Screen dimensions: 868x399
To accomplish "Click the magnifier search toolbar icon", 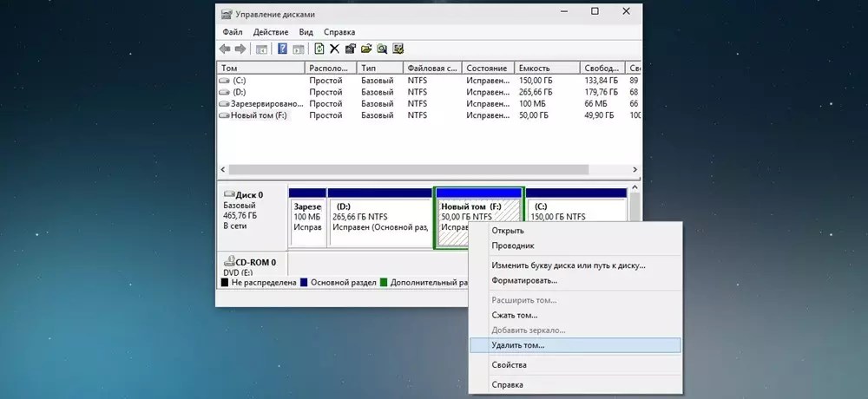I will pos(382,49).
